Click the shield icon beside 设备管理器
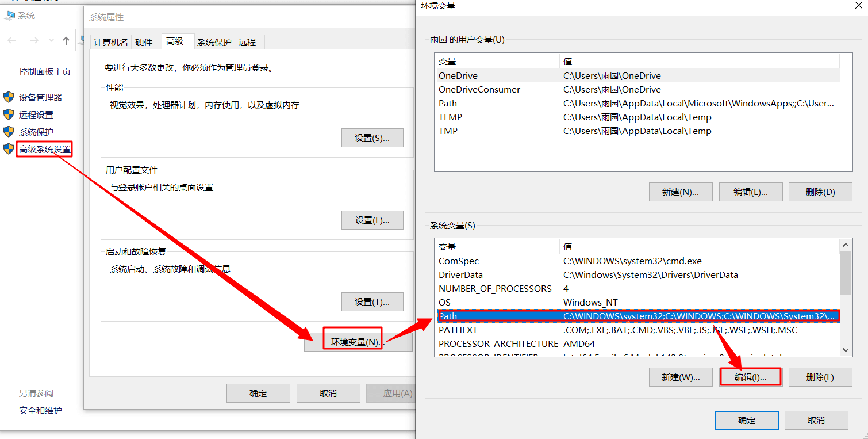Image resolution: width=868 pixels, height=439 pixels. click(9, 97)
